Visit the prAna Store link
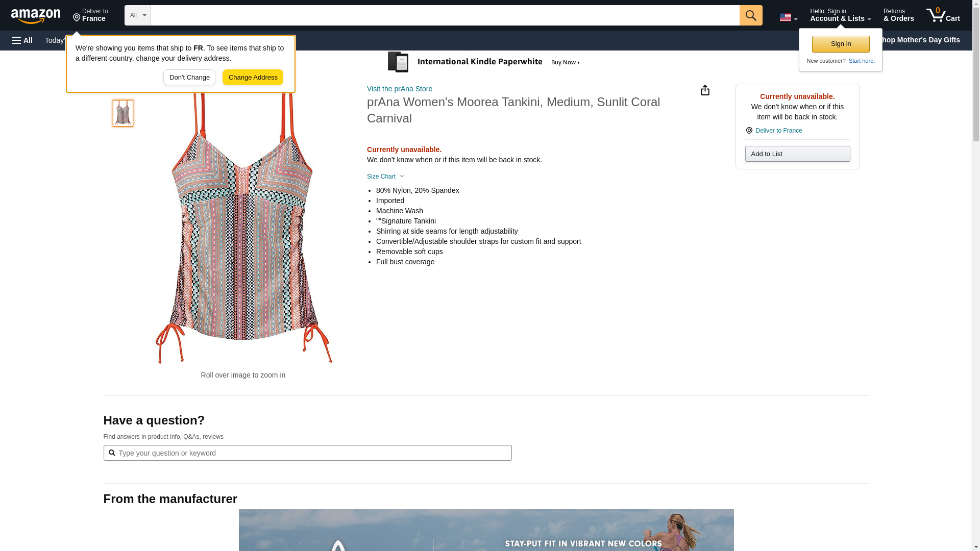980x551 pixels. pyautogui.click(x=400, y=89)
